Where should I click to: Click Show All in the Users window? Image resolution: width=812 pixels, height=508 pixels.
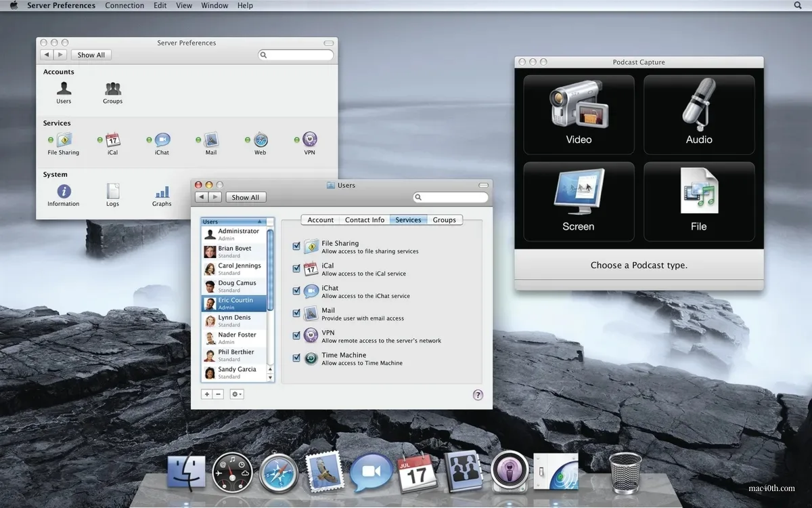(246, 197)
